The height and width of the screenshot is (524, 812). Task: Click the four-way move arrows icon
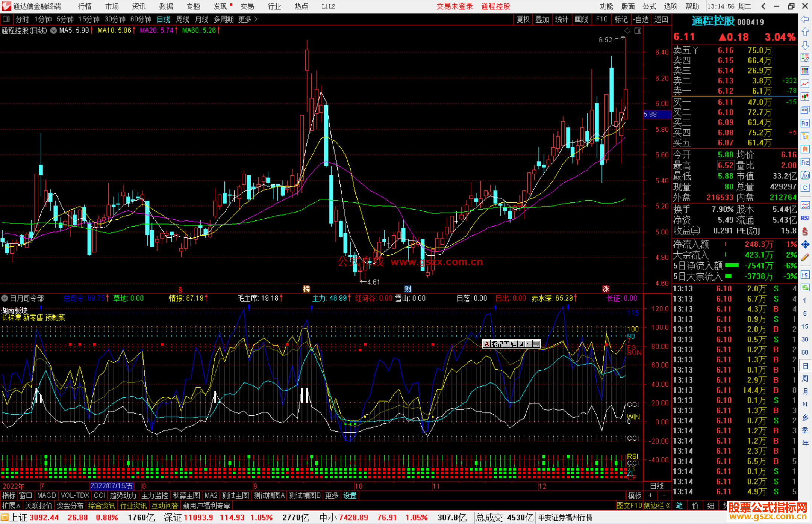[x=805, y=245]
